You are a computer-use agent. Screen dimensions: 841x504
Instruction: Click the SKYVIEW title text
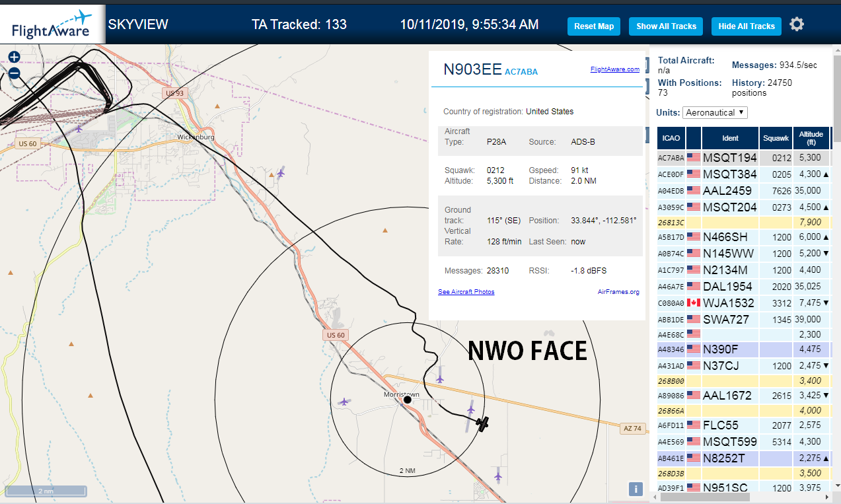138,24
